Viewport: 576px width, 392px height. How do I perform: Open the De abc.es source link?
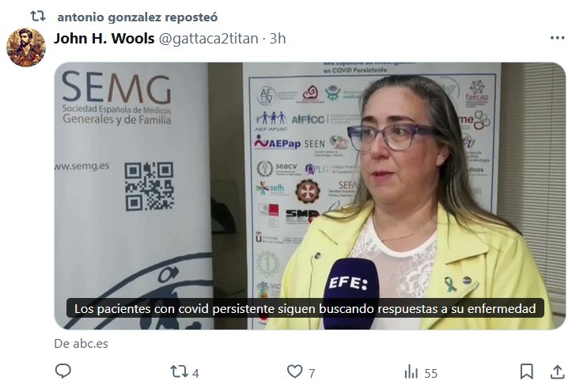[81, 344]
